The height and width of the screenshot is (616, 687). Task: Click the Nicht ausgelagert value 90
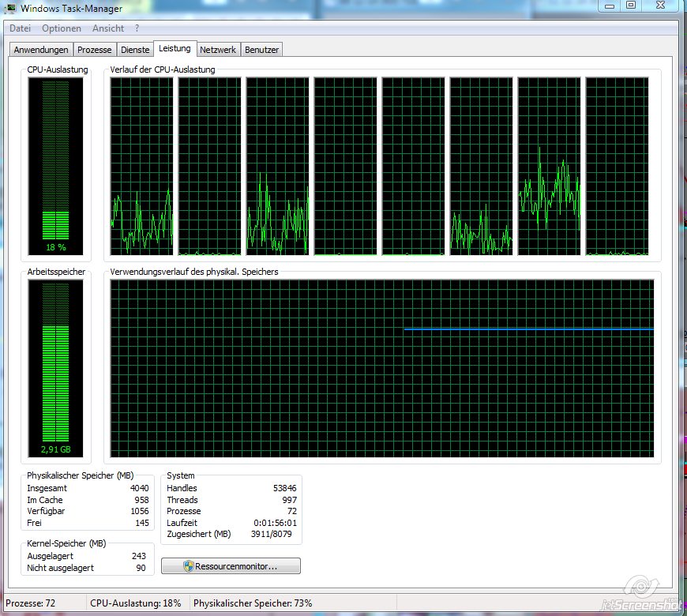tap(141, 568)
